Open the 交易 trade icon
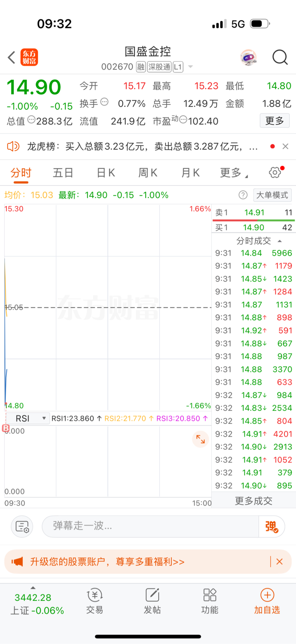The image size is (296, 644). 94,601
